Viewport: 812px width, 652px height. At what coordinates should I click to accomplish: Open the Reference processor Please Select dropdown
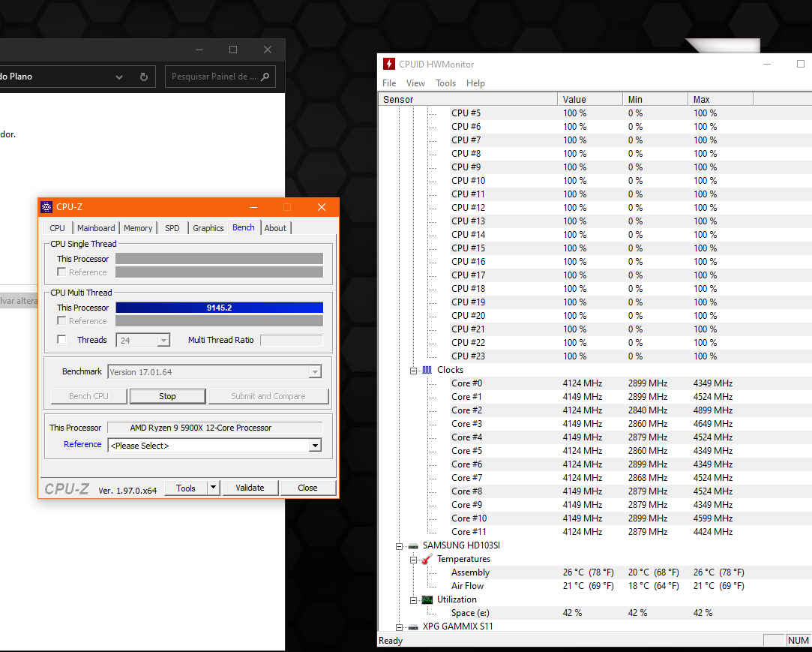(315, 446)
